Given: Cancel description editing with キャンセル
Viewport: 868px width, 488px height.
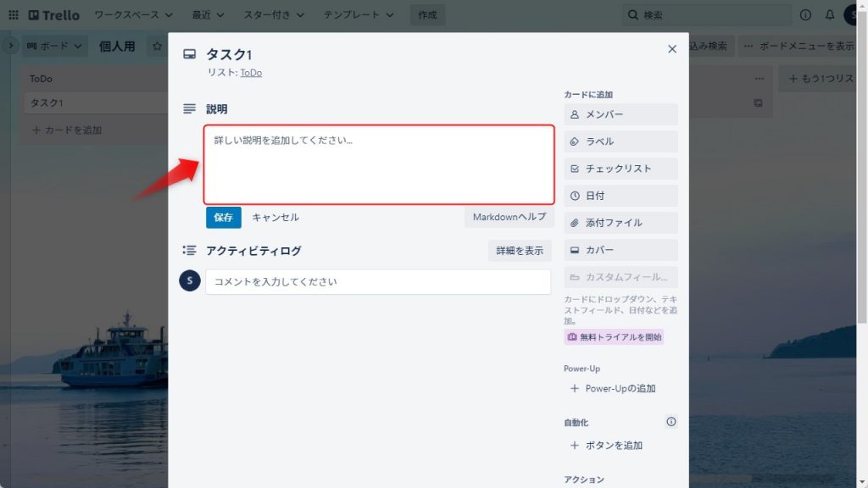Looking at the screenshot, I should (275, 218).
